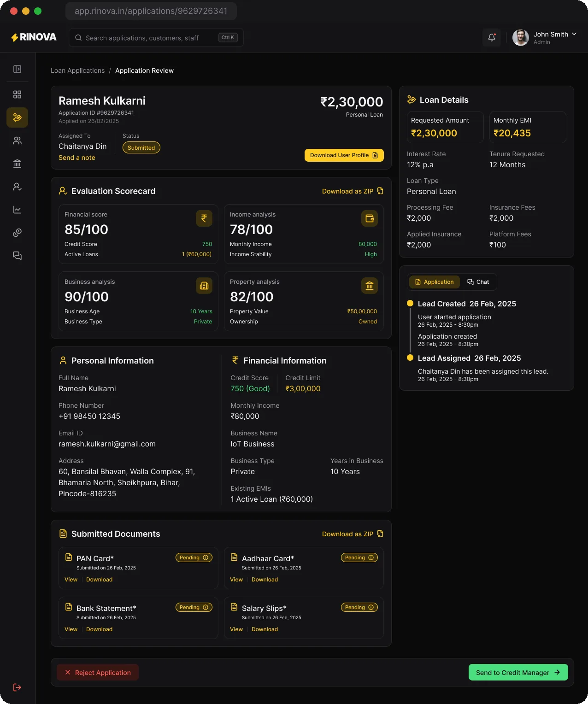This screenshot has width=588, height=704.
Task: Toggle the sidebar collapse icon
Action: (17, 69)
